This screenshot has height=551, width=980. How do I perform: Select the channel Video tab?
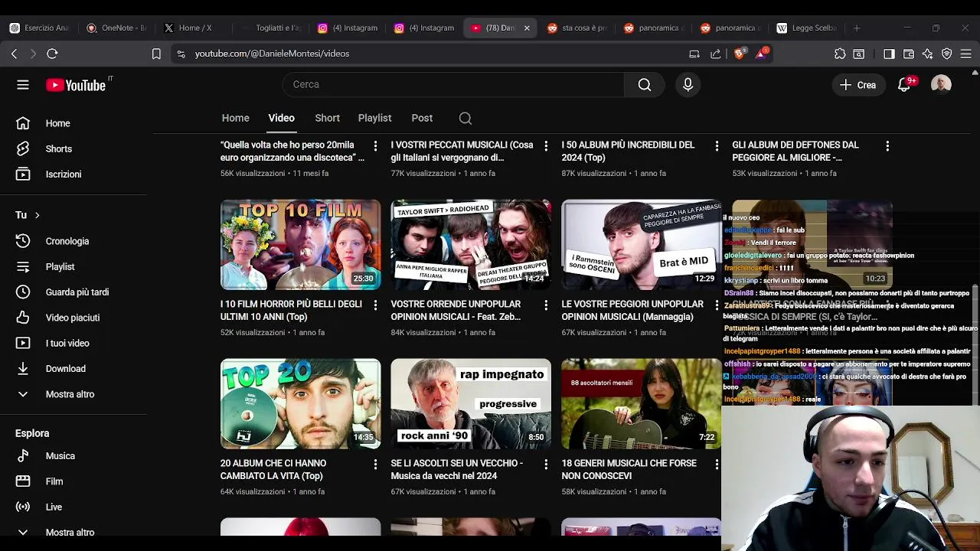281,118
